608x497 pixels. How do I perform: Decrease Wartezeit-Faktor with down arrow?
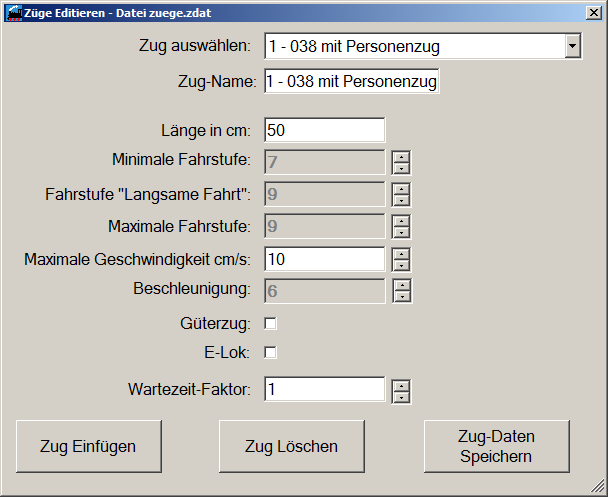tap(401, 398)
